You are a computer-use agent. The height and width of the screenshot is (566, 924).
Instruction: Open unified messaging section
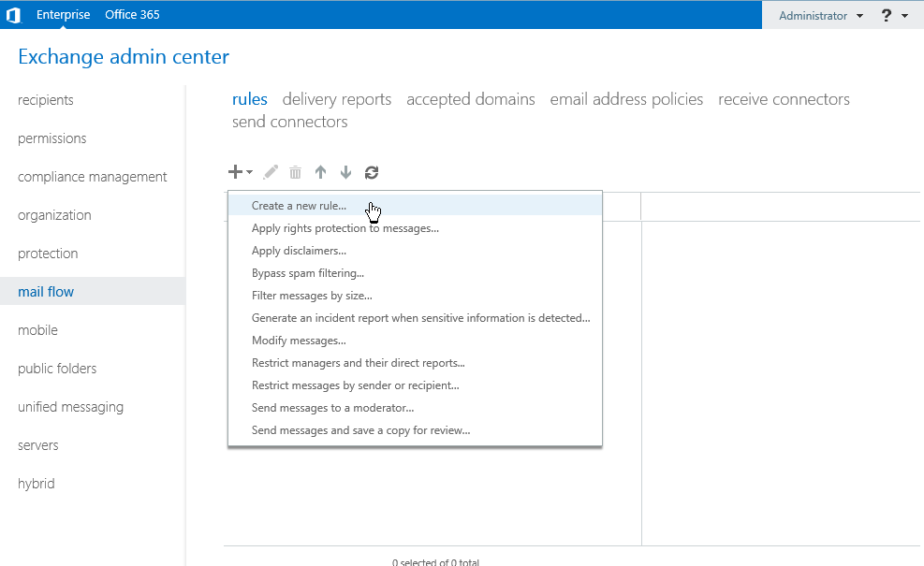pyautogui.click(x=71, y=407)
